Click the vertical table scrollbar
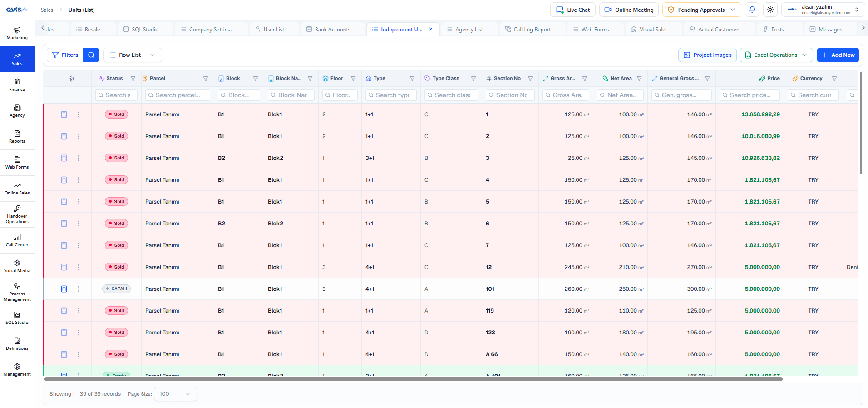 861,123
